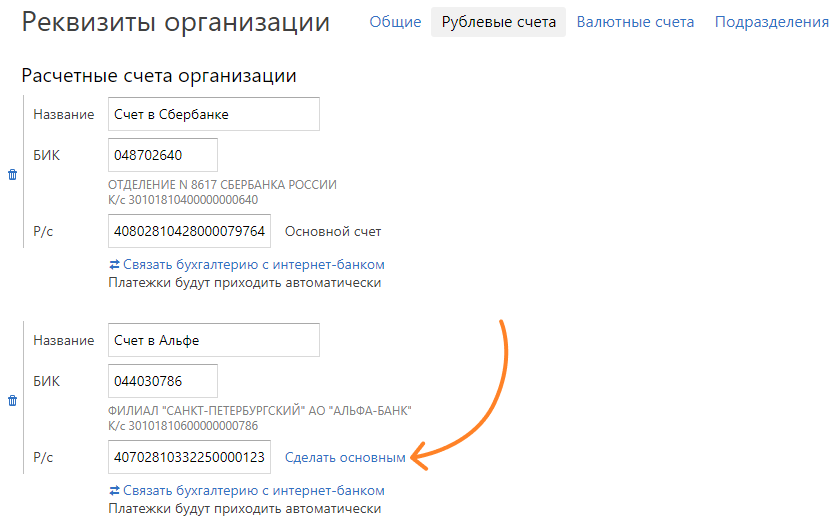
Task: Delete the Сбербанк account with trash icon
Action: (13, 175)
